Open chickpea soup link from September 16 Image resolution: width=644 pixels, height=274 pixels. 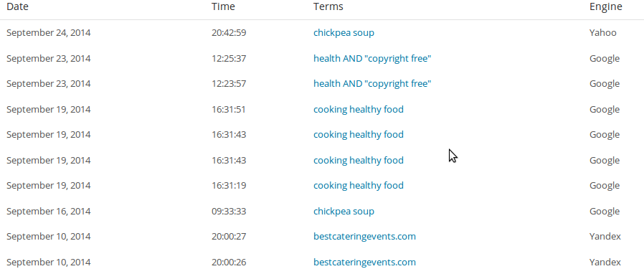(344, 211)
